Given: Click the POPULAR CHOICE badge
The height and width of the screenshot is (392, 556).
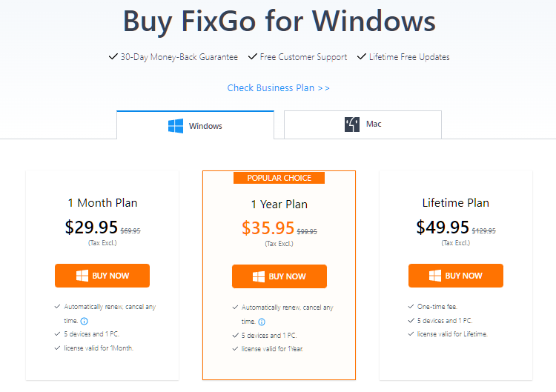Looking at the screenshot, I should [279, 178].
